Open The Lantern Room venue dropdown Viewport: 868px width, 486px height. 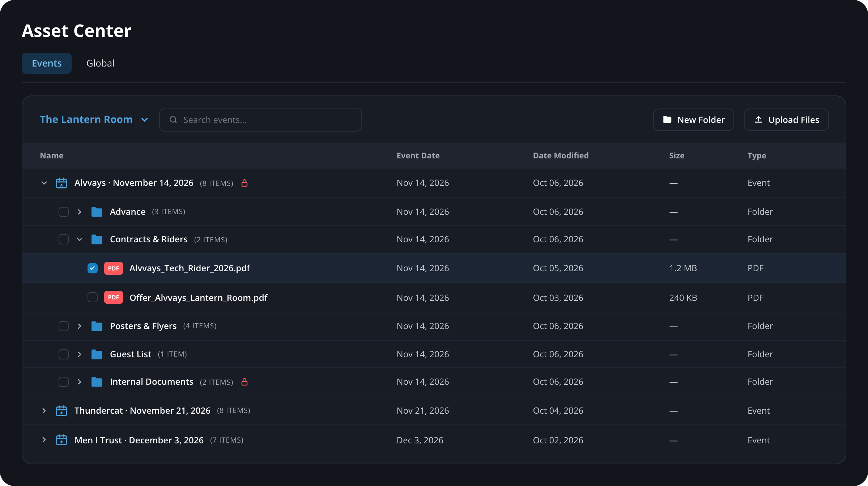point(94,120)
